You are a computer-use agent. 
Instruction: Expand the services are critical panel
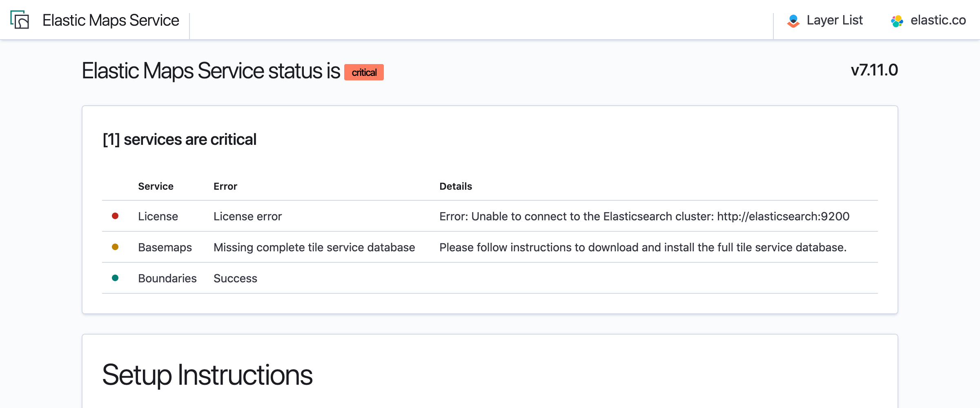tap(180, 139)
